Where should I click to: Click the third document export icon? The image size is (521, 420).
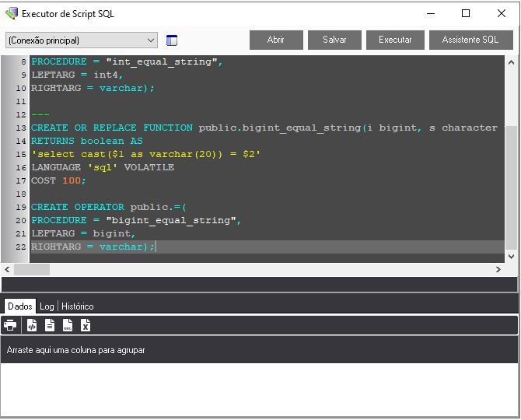coord(68,325)
